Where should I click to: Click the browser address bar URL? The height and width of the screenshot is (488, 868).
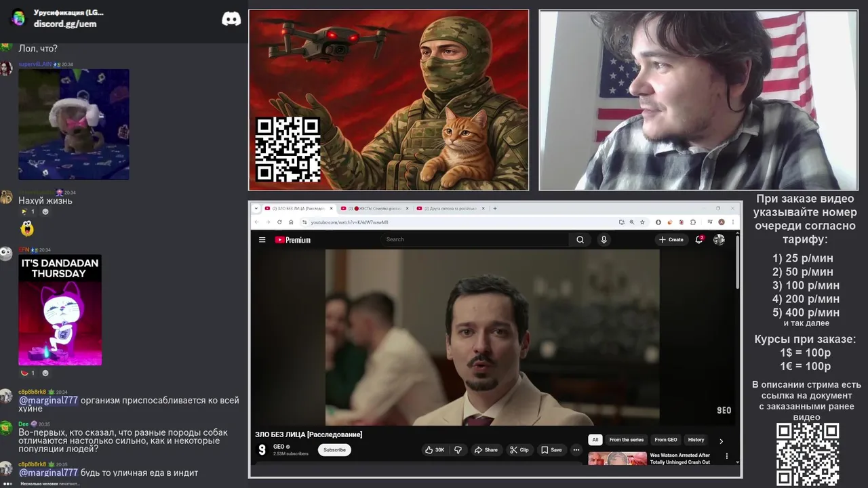click(350, 222)
